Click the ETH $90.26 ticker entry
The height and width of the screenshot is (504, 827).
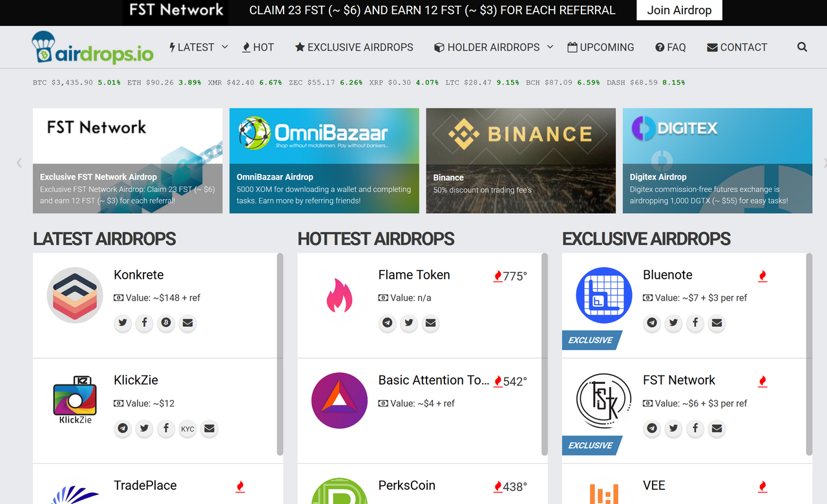(164, 83)
